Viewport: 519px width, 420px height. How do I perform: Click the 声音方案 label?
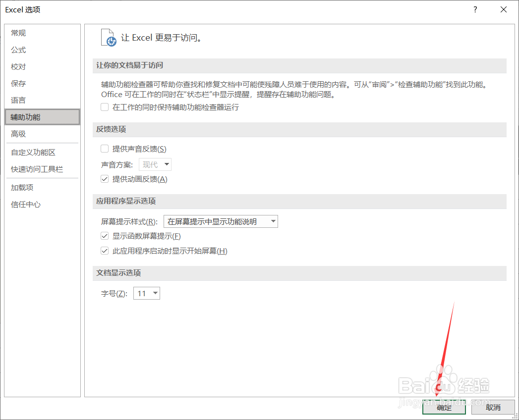click(117, 165)
